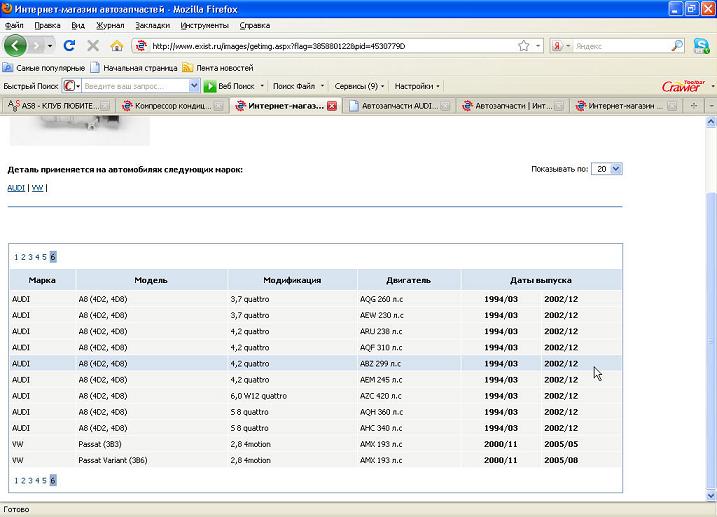Click the Yandex search magnifier icon
The width and height of the screenshot is (717, 517).
(x=677, y=46)
